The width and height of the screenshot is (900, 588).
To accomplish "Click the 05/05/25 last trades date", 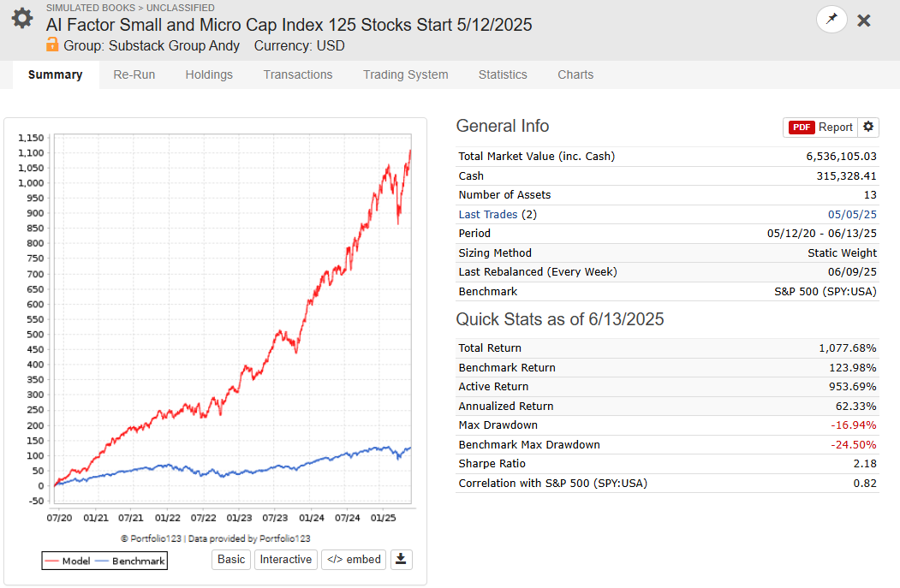I will coord(852,214).
